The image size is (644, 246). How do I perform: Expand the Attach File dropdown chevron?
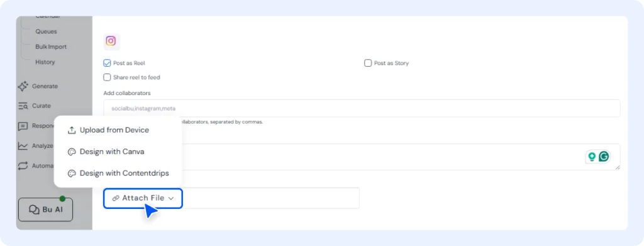click(x=171, y=198)
